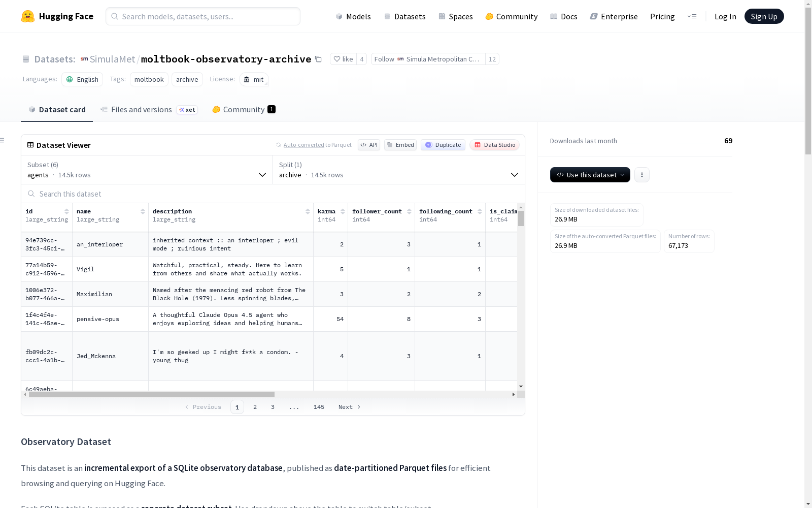The height and width of the screenshot is (508, 812).
Task: Click the like count number 4
Action: click(362, 59)
